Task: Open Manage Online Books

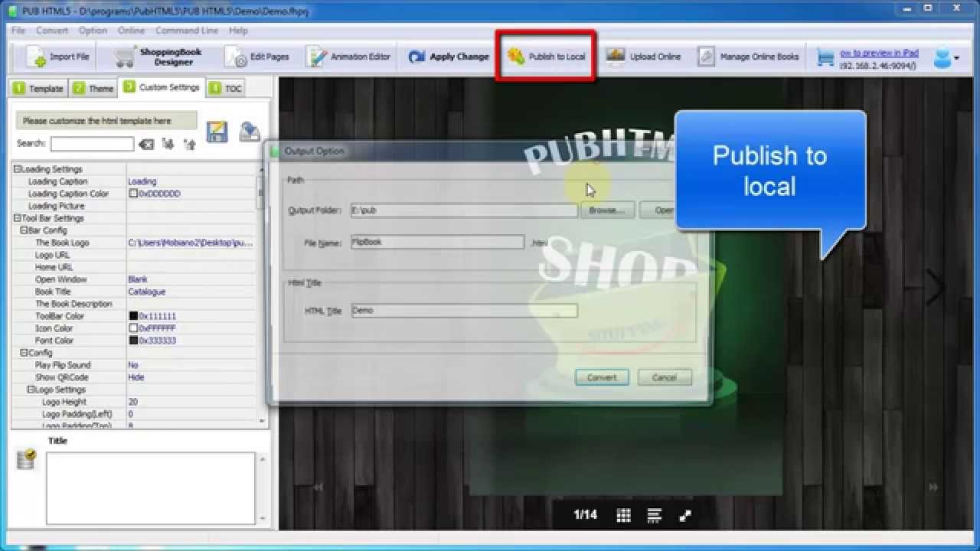Action: tap(749, 57)
